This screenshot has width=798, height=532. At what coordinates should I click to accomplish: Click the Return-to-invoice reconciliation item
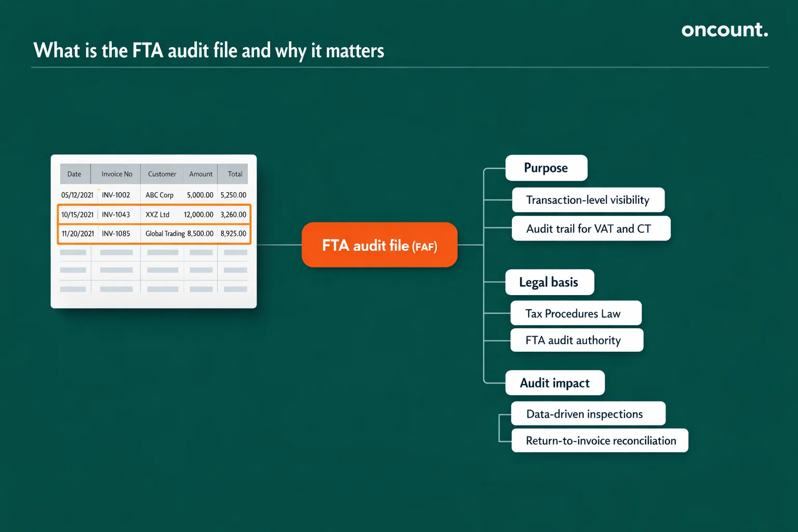(x=601, y=440)
